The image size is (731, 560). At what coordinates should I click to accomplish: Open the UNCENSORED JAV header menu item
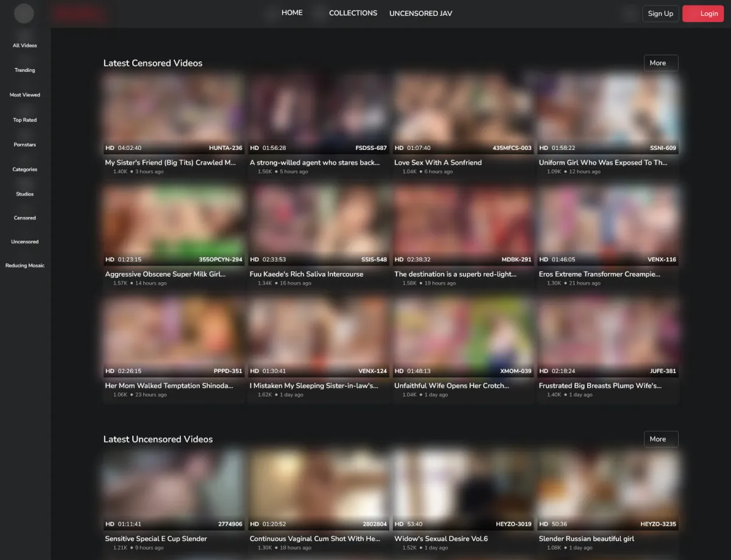click(420, 13)
